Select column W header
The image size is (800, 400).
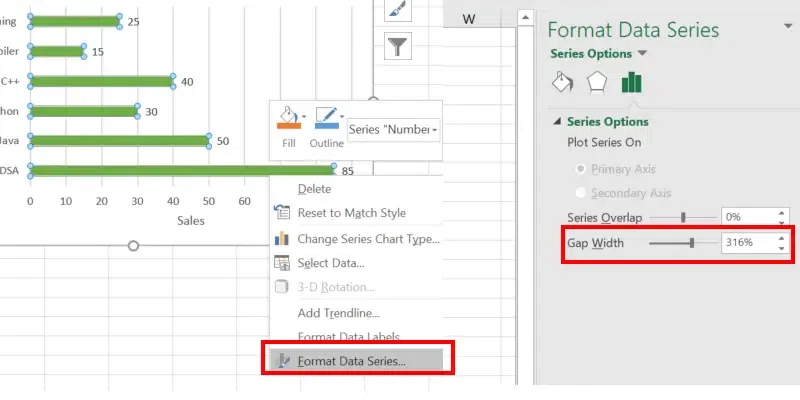(468, 19)
